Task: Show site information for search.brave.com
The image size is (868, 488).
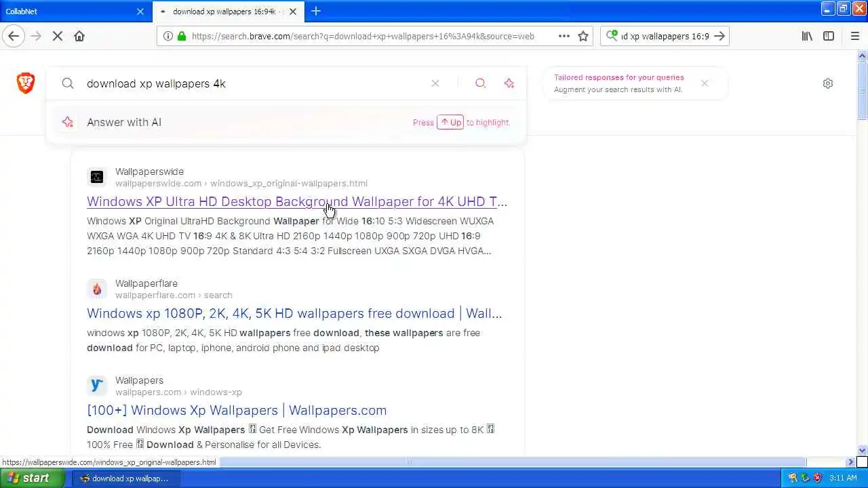Action: click(x=167, y=36)
